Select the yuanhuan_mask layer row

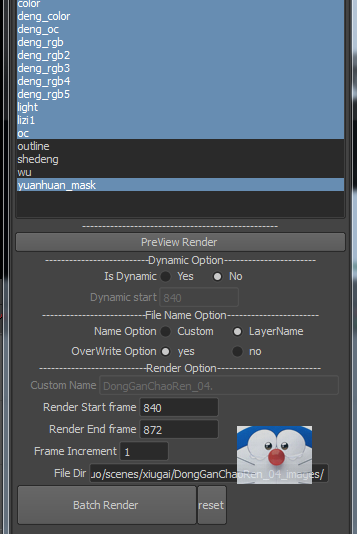click(x=180, y=185)
